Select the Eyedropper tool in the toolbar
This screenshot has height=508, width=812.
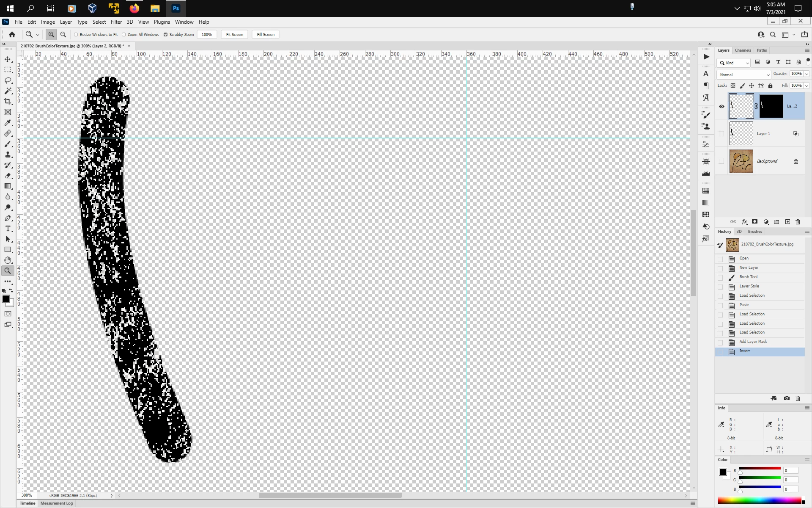8,123
